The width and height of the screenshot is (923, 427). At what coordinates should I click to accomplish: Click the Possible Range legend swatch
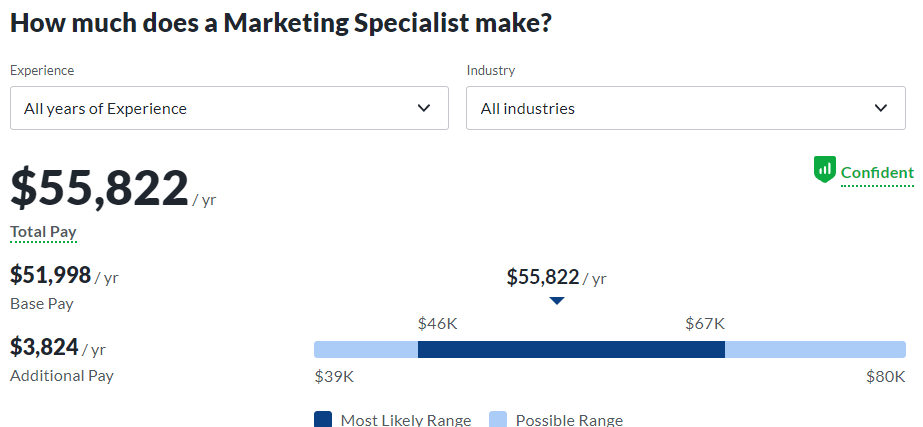point(498,419)
